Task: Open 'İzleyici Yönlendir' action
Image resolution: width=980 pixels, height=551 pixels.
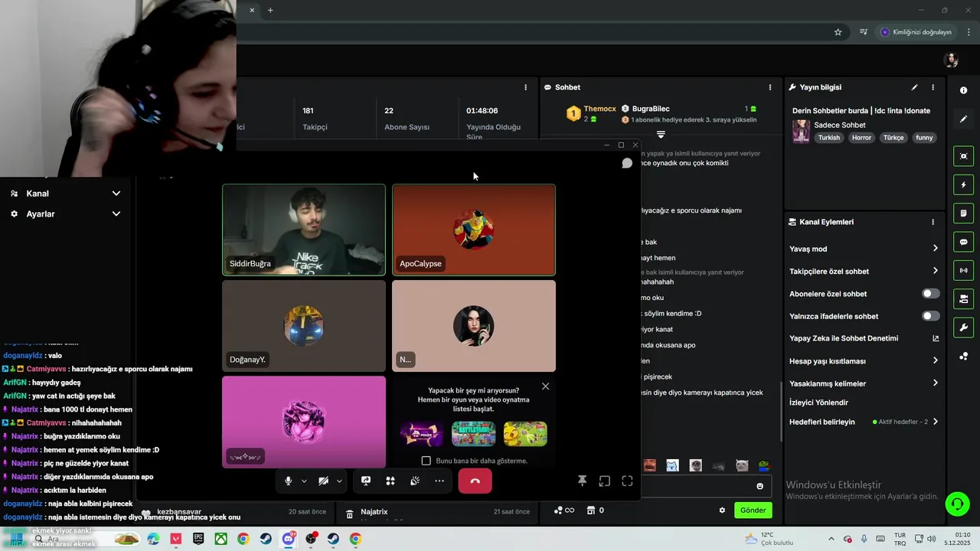Action: point(818,403)
